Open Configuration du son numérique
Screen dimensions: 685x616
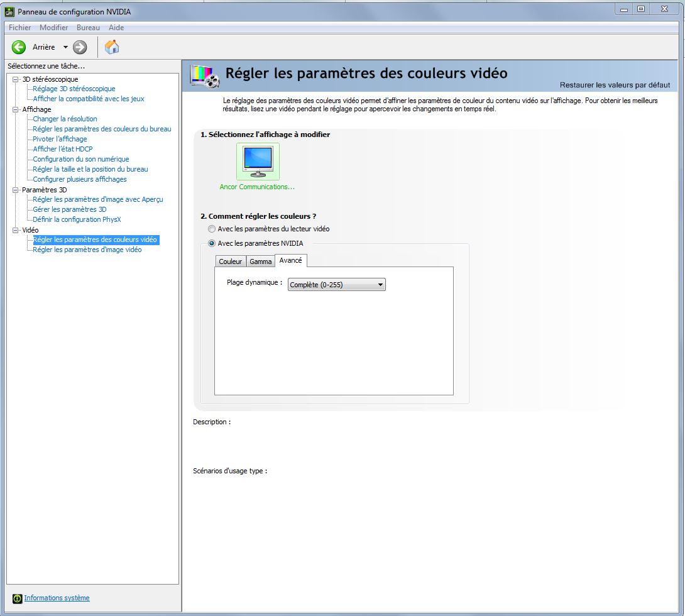pyautogui.click(x=81, y=159)
